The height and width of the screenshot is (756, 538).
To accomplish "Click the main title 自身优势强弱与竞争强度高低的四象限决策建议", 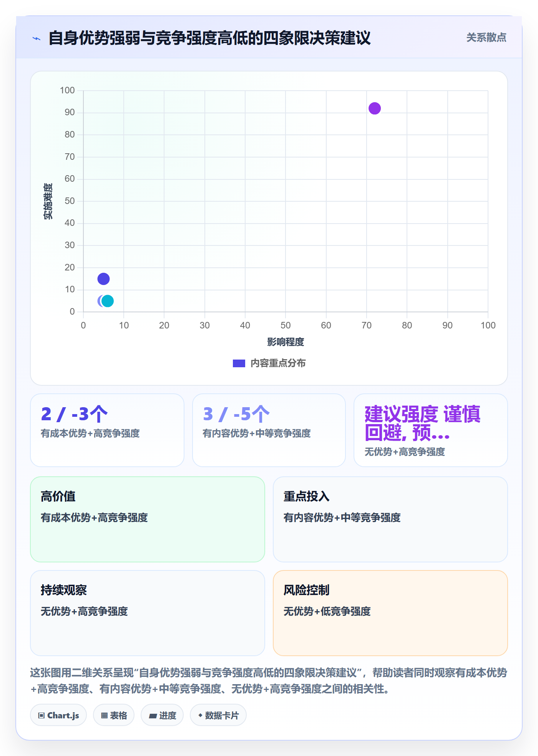I will 209,38.
